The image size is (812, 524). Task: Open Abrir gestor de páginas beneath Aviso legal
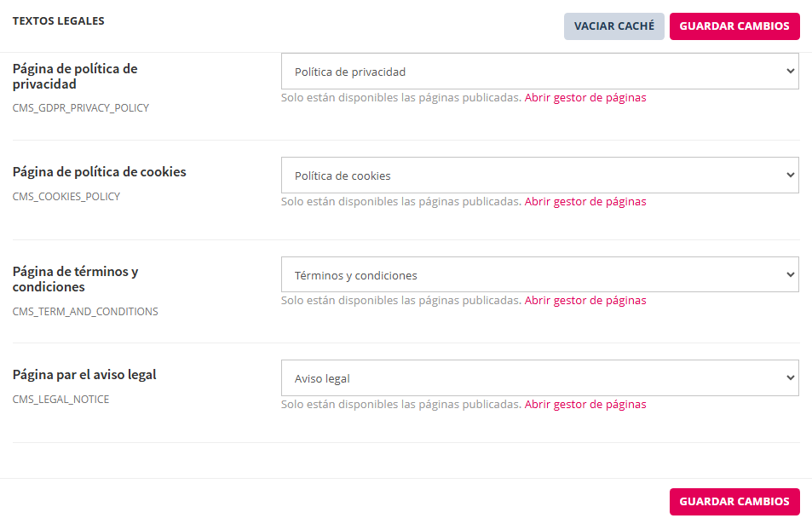[585, 405]
